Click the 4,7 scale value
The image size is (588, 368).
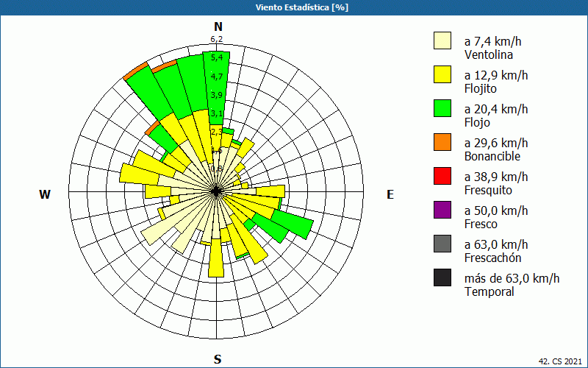coord(217,77)
